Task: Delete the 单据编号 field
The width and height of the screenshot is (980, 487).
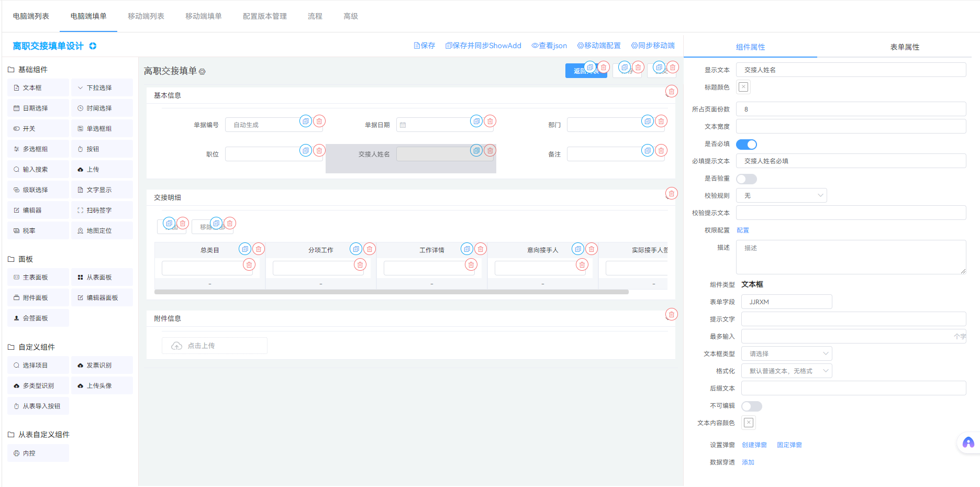Action: tap(319, 121)
